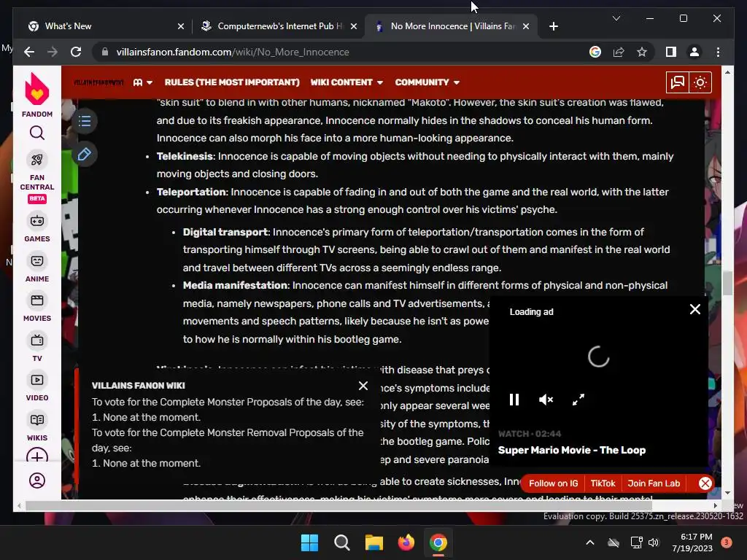Viewport: 747px width, 560px height.
Task: Launch Firefox from taskbar
Action: tap(406, 542)
